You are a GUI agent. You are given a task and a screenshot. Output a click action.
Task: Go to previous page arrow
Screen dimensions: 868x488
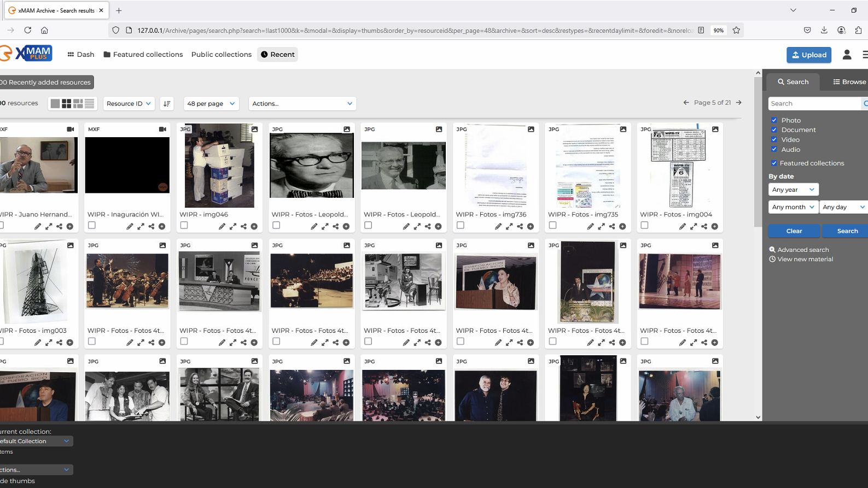[686, 103]
